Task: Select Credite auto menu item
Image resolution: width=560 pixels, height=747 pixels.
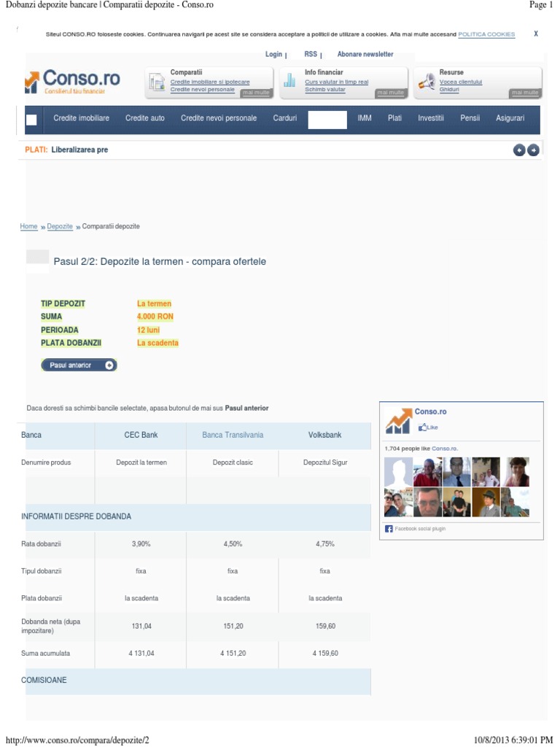Action: [x=145, y=118]
